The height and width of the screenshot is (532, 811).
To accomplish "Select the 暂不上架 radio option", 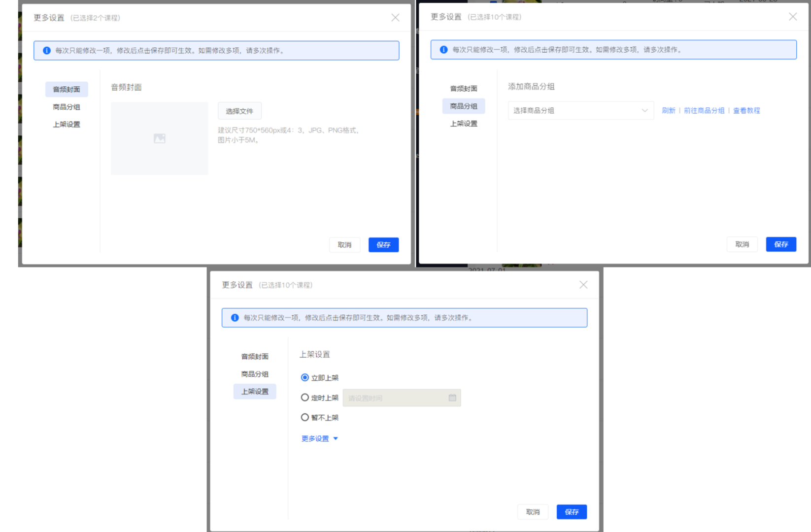I will coord(305,417).
